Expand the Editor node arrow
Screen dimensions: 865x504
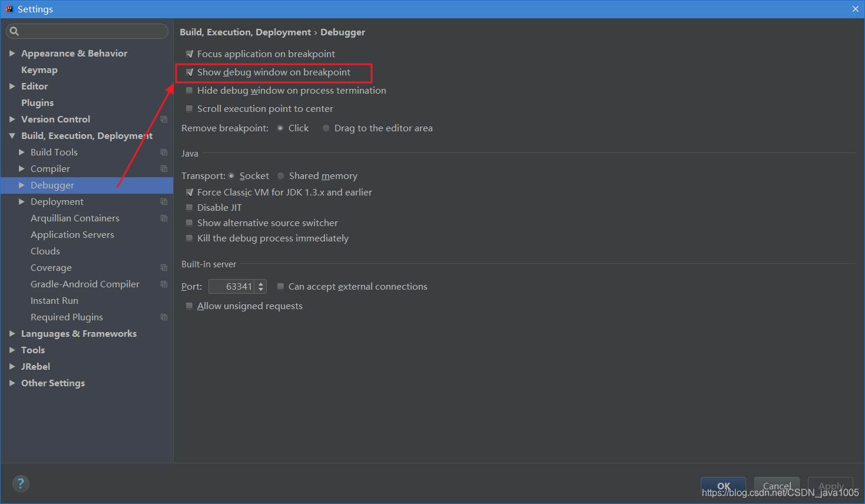(x=12, y=87)
